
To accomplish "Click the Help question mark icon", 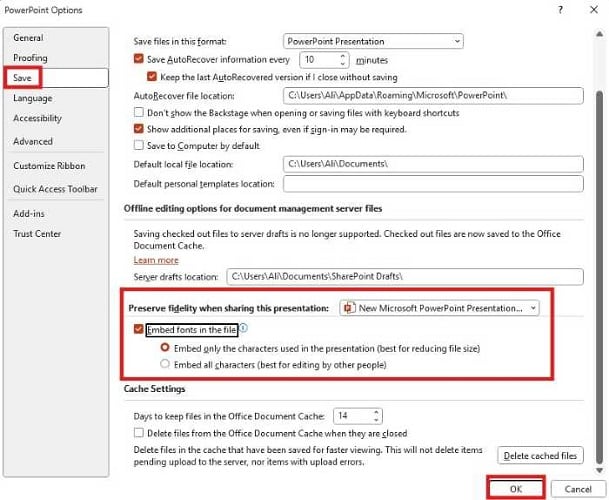I will tap(560, 10).
